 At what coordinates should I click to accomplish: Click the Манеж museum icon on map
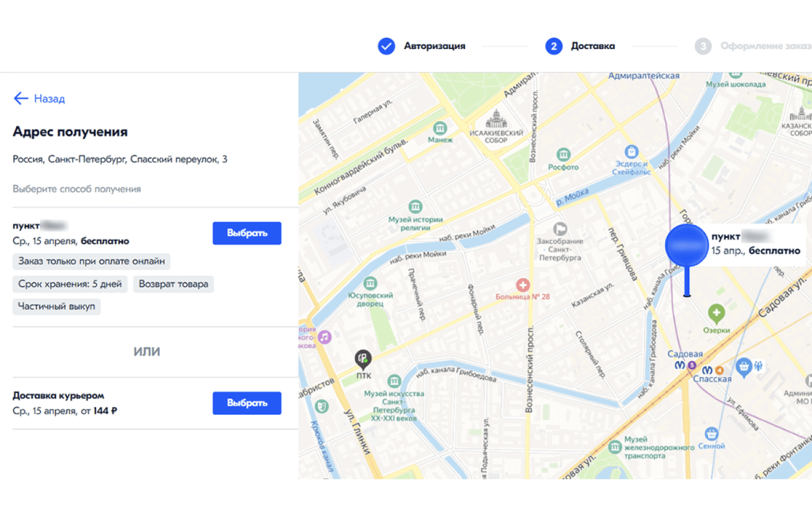[x=441, y=128]
